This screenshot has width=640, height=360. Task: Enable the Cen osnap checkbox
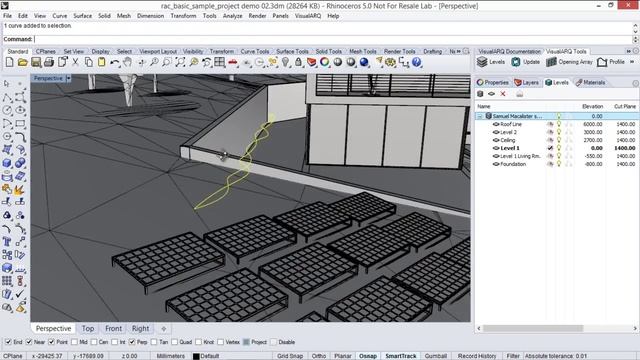[x=94, y=342]
